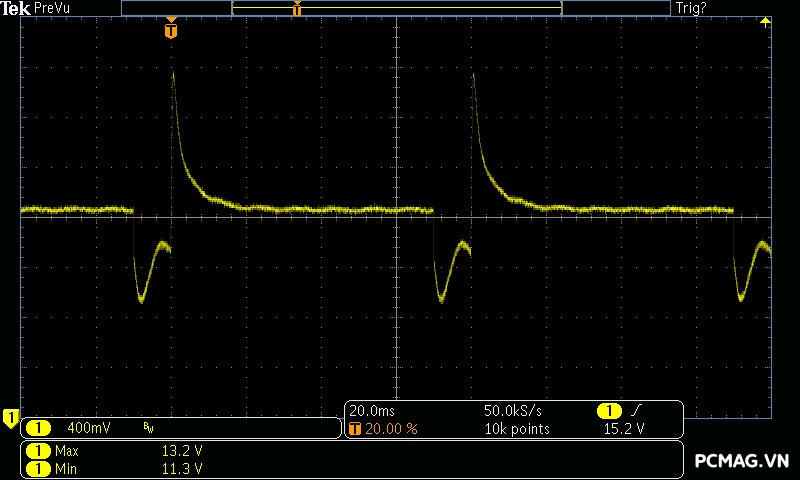Open the 10k points record length readout
The height and width of the screenshot is (480, 800).
[516, 429]
